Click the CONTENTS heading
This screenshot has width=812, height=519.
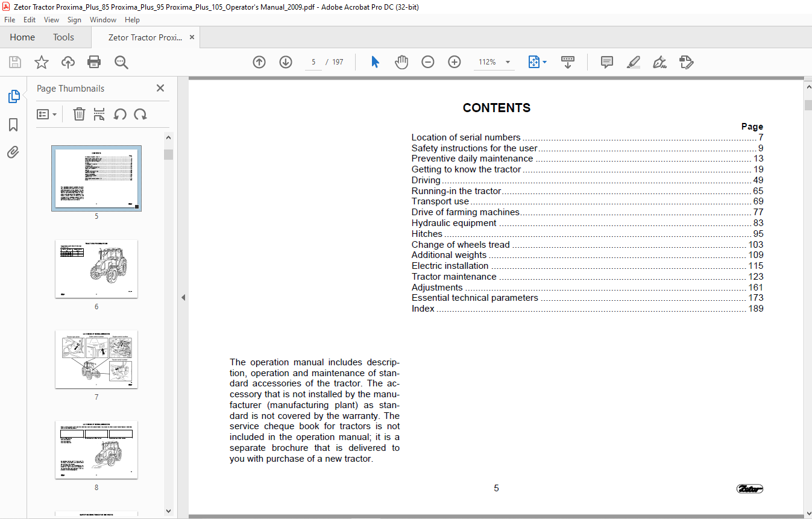(497, 108)
